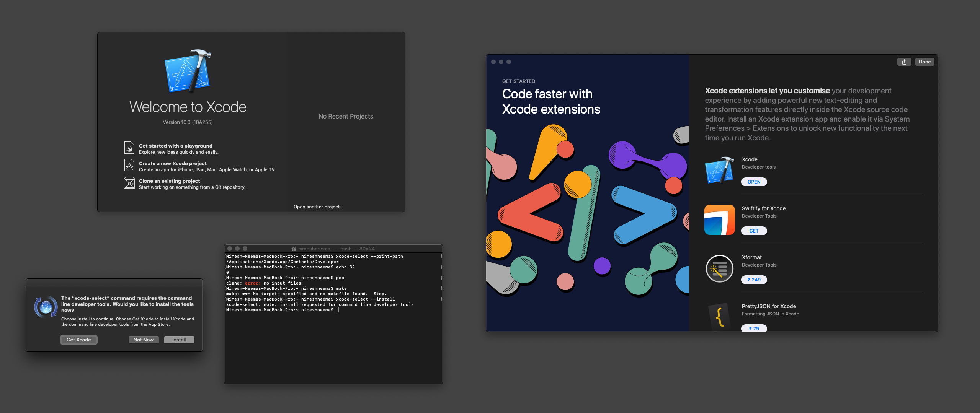Click the PrettyJSON curly brace icon
This screenshot has height=413, width=980.
(x=719, y=317)
